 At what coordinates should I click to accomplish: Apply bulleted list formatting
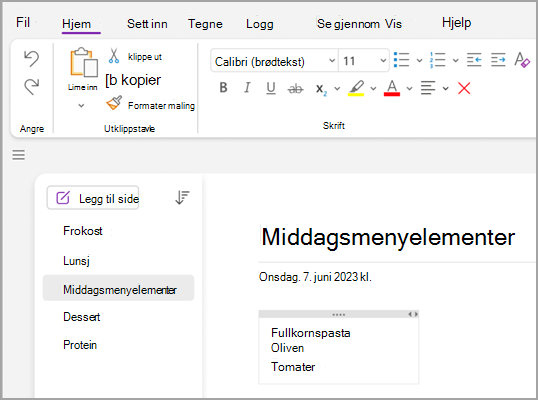(401, 60)
